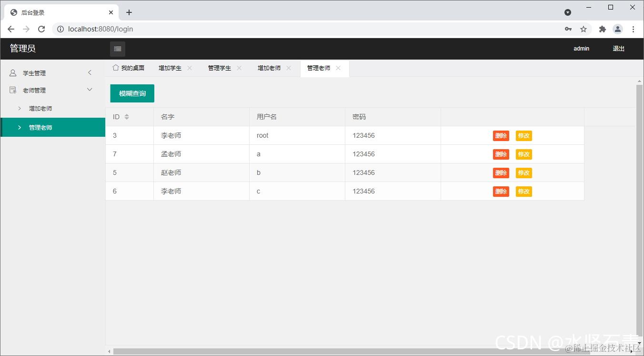The height and width of the screenshot is (356, 644).
Task: Click the home icon on 我的桌面 tab
Action: point(115,68)
